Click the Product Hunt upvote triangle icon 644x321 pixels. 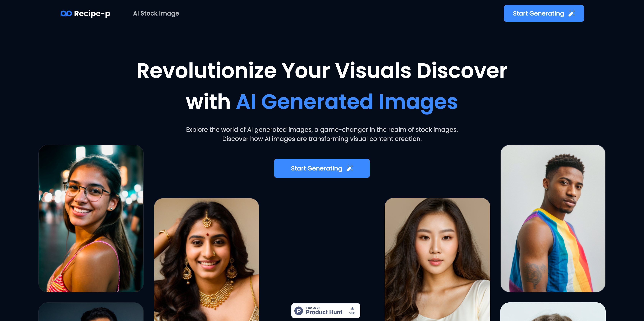[352, 308]
